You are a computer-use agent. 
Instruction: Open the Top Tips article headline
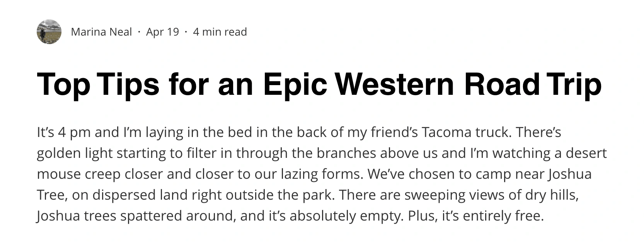tap(319, 85)
